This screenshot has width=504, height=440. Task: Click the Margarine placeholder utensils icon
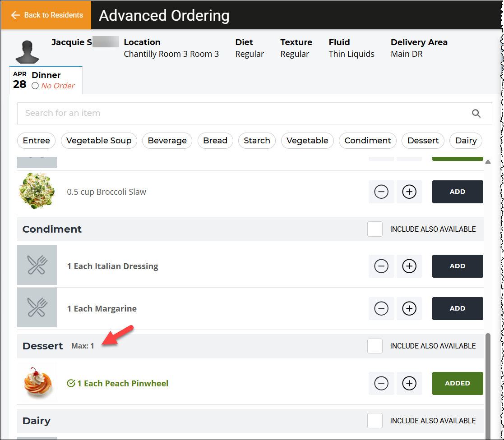37,307
